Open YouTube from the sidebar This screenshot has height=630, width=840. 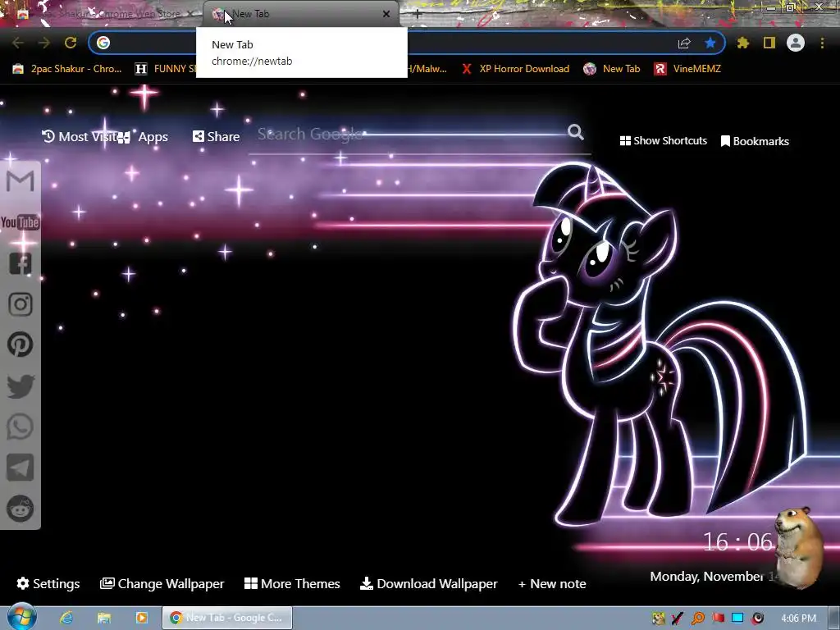coord(21,221)
